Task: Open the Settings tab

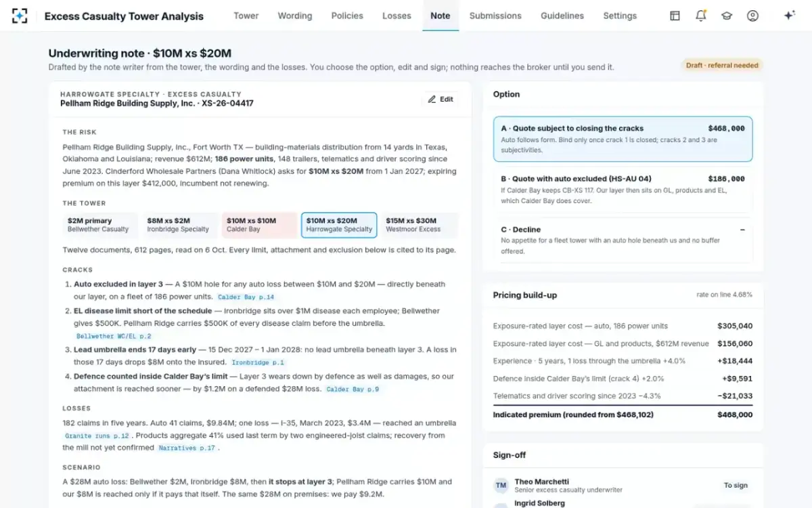Action: [620, 16]
